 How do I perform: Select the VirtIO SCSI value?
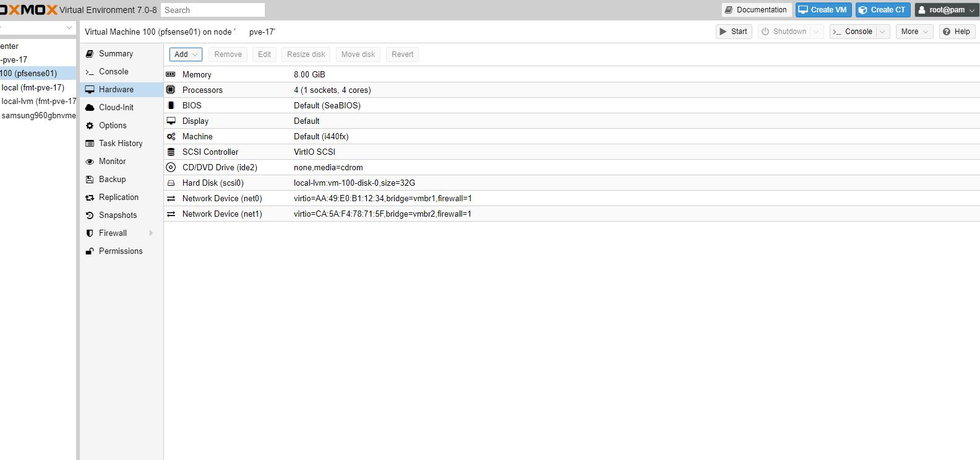coord(314,152)
